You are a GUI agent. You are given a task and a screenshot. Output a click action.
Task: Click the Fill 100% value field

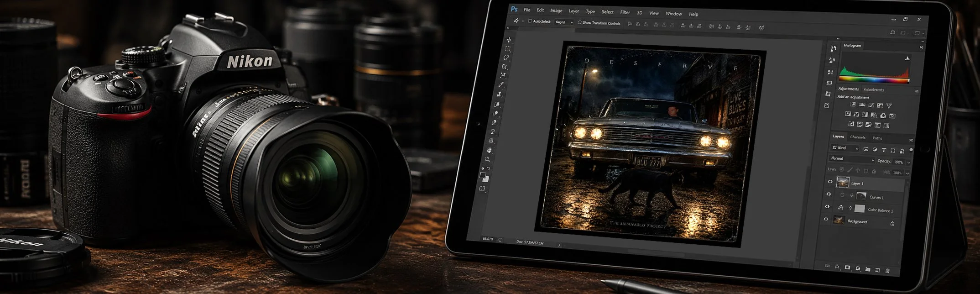tap(897, 173)
